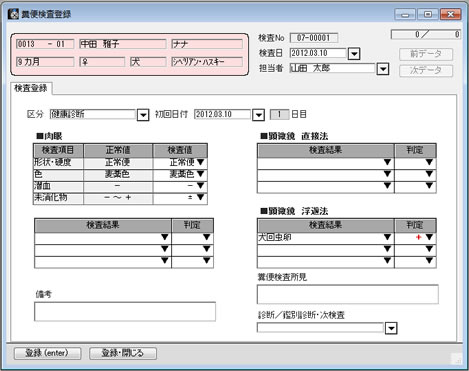Open 判定 dropdown beside 犬回虫卵 row

[429, 237]
